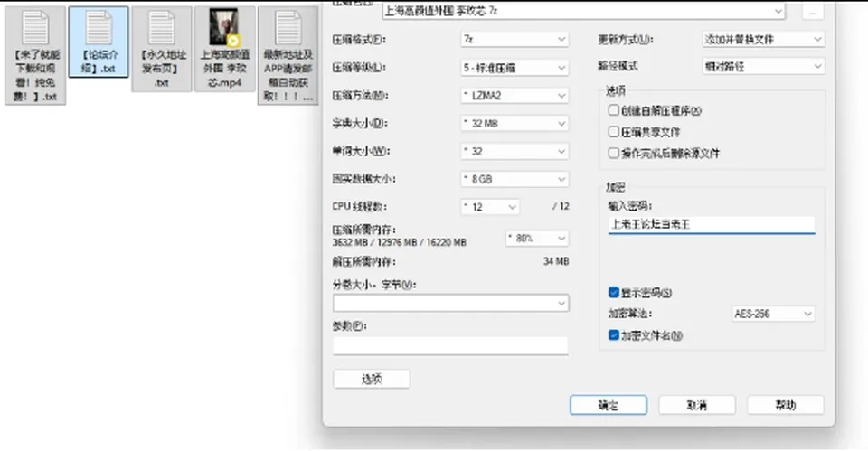Enable the 压缩共享文件 checkbox
Image resolution: width=868 pixels, height=451 pixels.
coord(613,132)
